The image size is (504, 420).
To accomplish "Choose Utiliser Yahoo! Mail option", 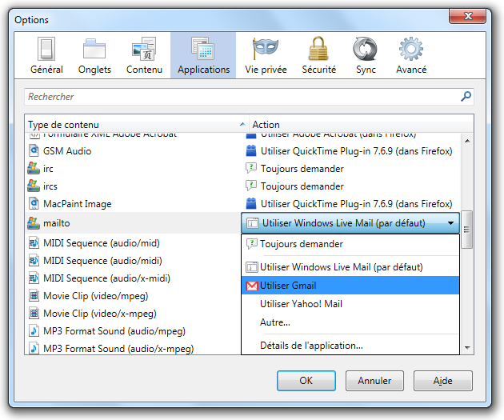I will click(x=350, y=304).
